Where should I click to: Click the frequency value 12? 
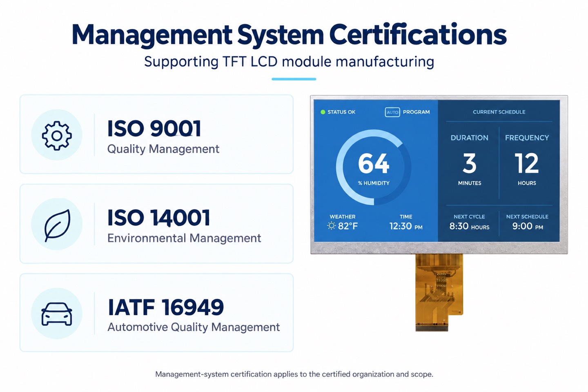527,163
